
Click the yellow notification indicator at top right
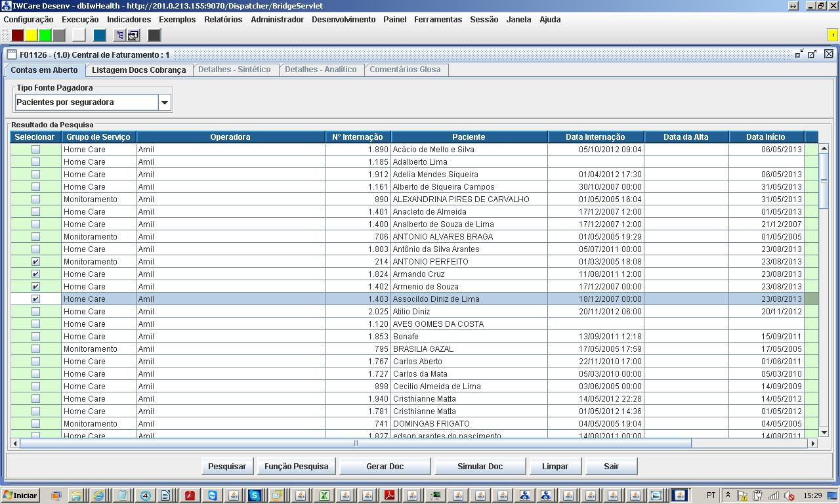point(833,35)
